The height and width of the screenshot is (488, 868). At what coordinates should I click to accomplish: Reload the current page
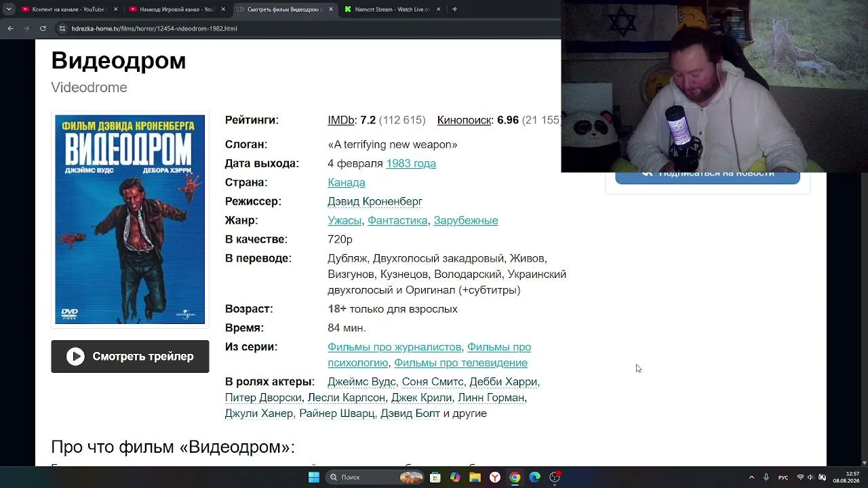click(43, 28)
